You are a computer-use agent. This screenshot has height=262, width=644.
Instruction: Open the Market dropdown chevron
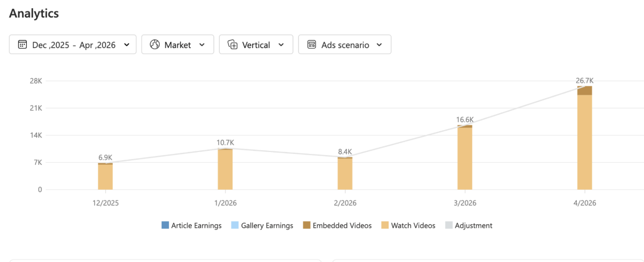coord(202,45)
